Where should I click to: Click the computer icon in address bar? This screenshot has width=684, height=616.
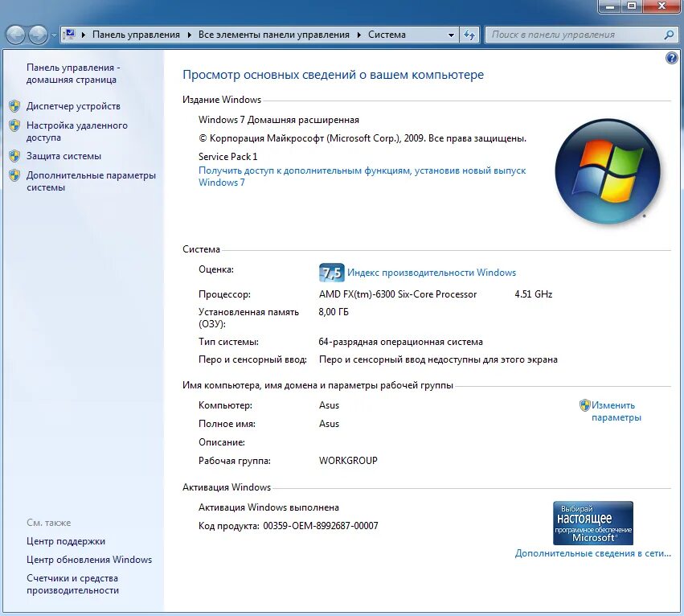coord(70,35)
